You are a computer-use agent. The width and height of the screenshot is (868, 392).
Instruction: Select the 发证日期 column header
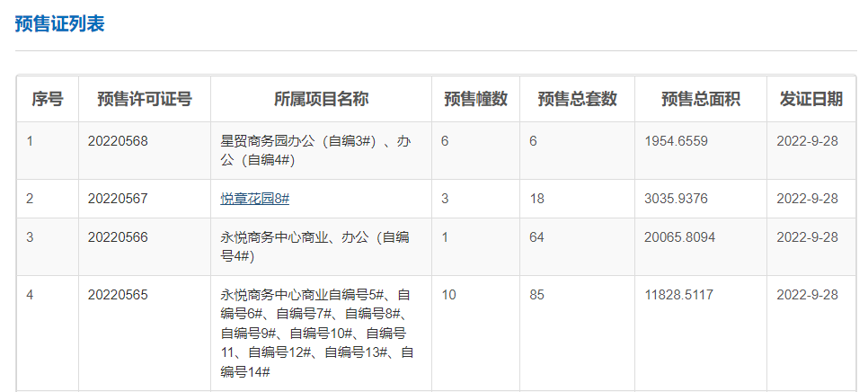811,99
